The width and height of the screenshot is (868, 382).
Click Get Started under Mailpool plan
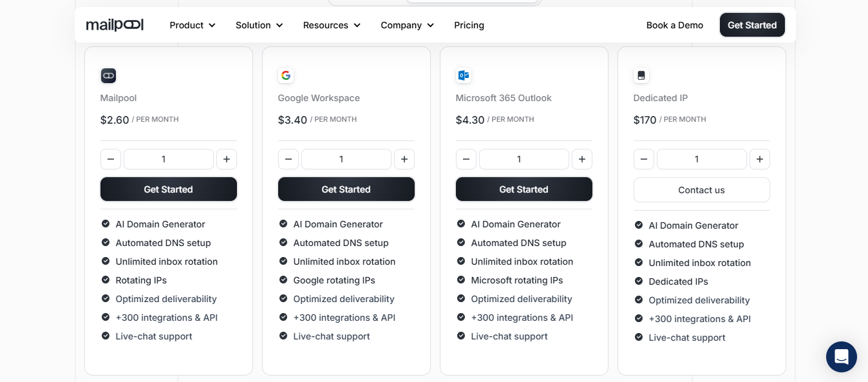click(169, 189)
